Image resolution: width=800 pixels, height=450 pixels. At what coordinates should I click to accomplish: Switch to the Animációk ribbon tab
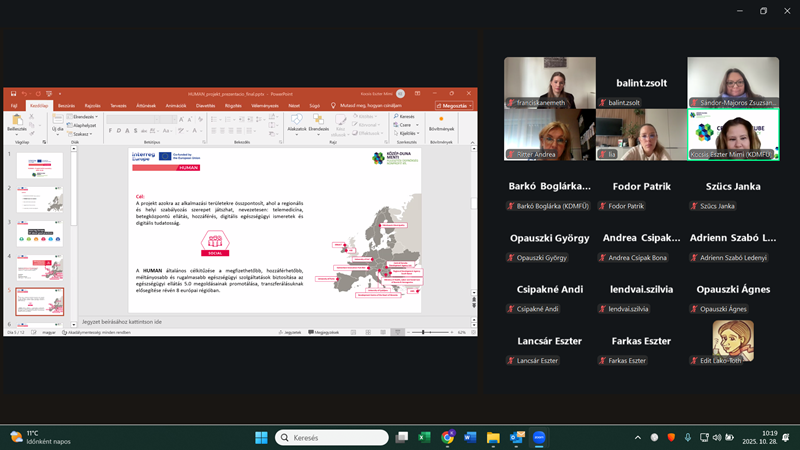(x=175, y=105)
